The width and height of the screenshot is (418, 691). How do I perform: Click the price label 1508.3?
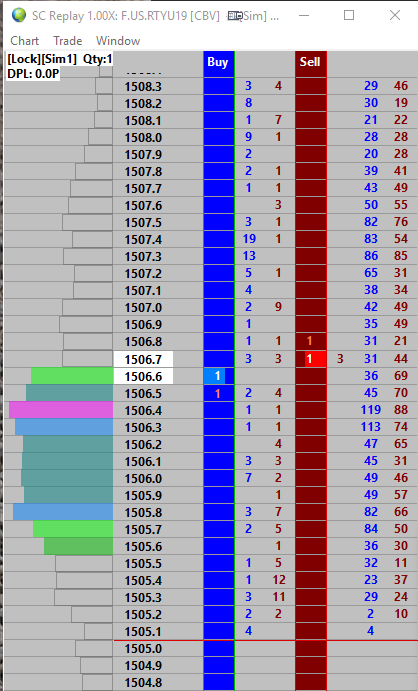(x=143, y=86)
